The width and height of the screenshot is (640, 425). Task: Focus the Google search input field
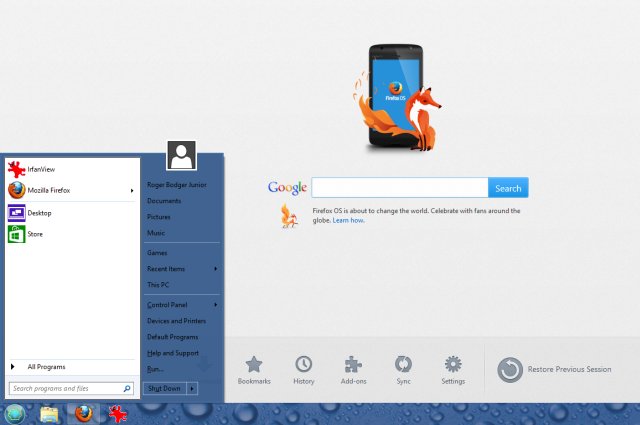400,188
